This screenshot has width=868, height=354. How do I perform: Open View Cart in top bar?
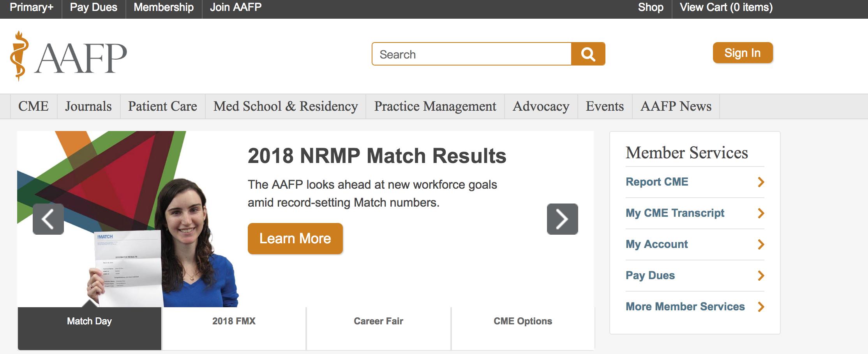coord(726,7)
